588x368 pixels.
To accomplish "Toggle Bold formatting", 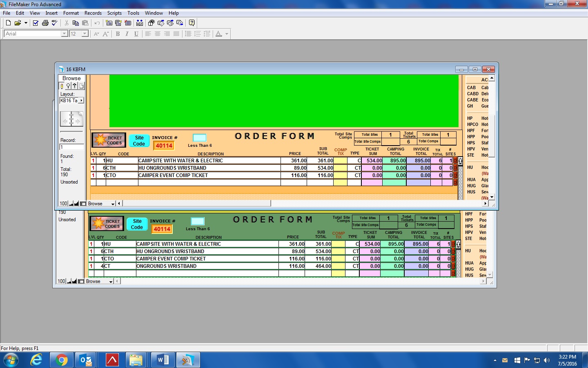I will tap(118, 34).
